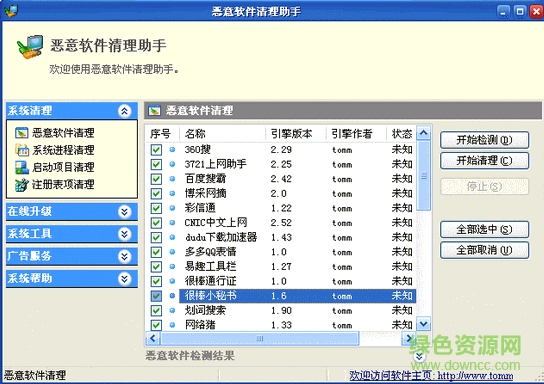The height and width of the screenshot is (384, 544).
Task: Sort the list by the 引擎版本 column header
Action: [296, 134]
